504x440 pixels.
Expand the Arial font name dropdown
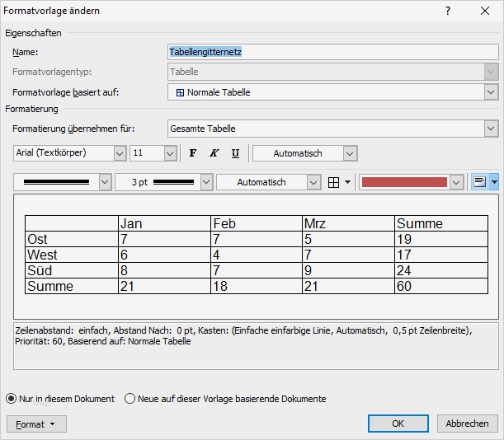tap(118, 153)
